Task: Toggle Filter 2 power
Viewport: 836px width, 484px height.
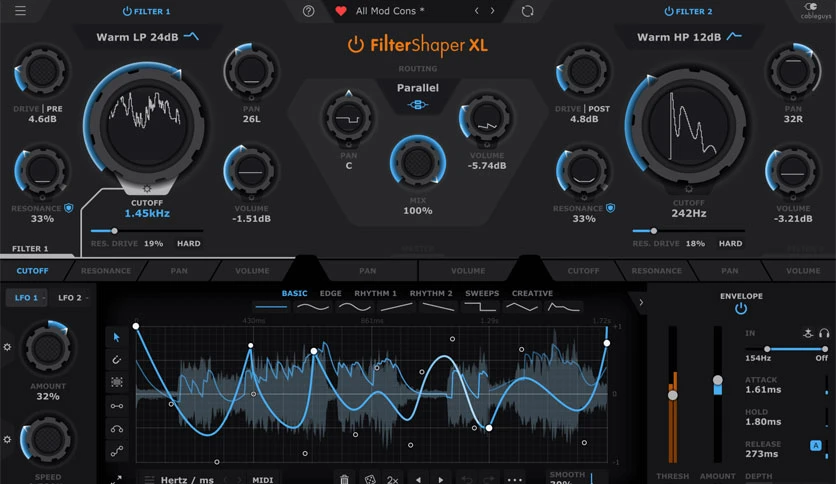Action: (669, 11)
